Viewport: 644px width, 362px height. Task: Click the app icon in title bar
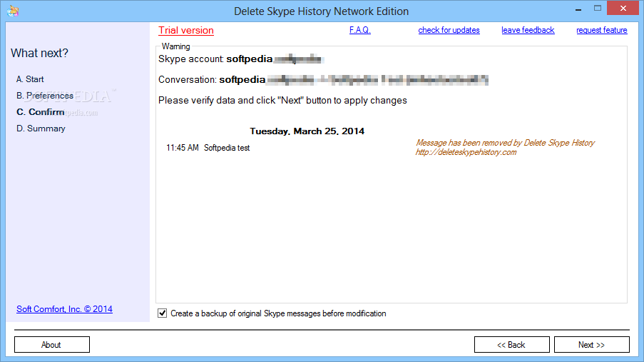point(13,11)
